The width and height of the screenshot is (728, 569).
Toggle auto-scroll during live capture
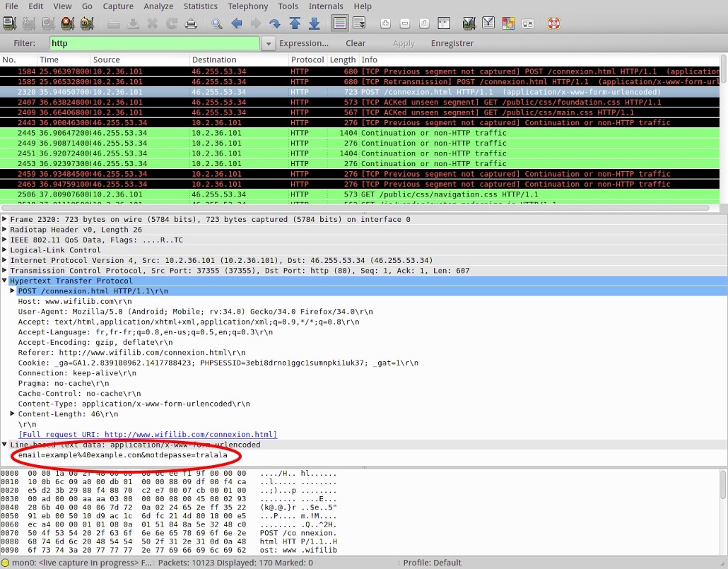point(359,23)
